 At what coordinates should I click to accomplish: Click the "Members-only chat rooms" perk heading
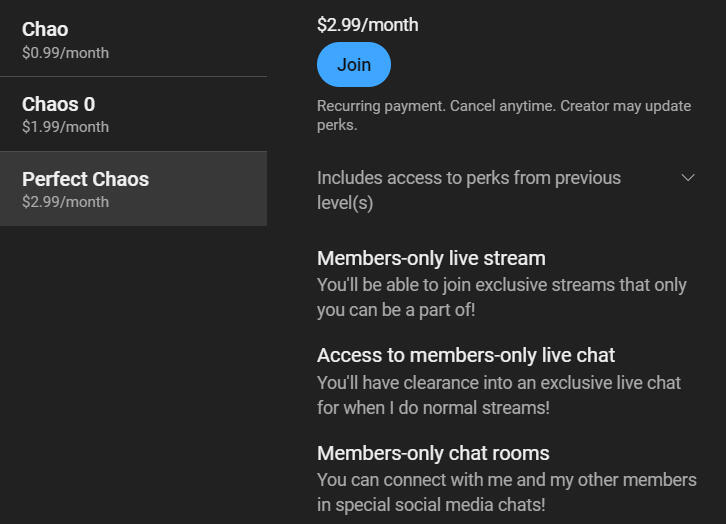coord(433,453)
